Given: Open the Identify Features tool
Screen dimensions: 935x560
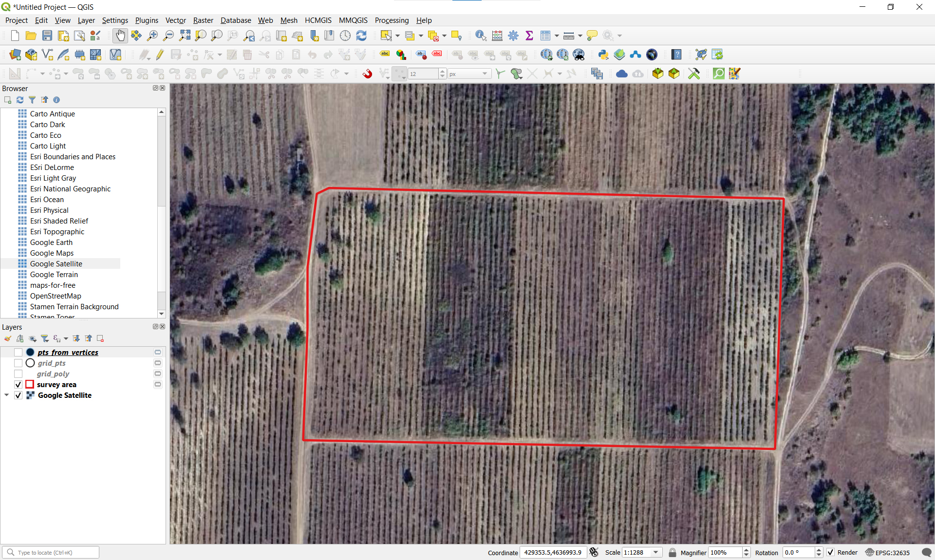Looking at the screenshot, I should pos(481,36).
